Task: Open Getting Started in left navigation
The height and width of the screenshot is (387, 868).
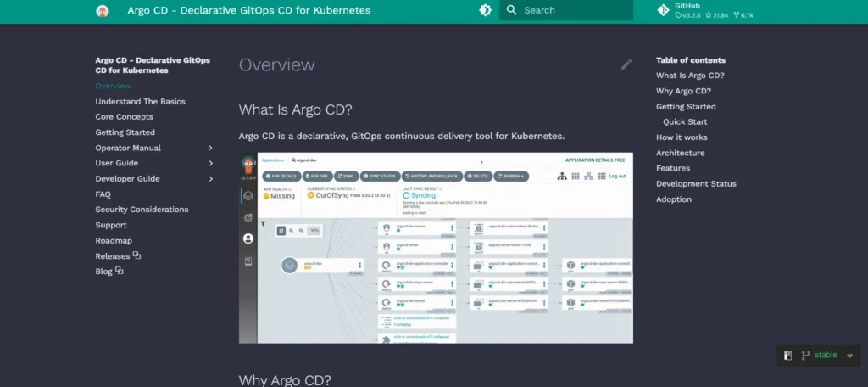Action: click(x=125, y=132)
